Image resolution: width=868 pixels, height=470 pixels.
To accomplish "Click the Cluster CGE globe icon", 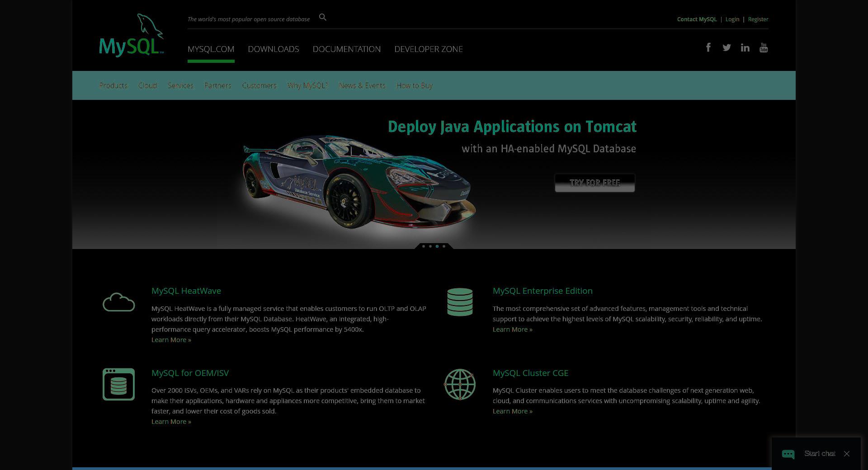I will [x=460, y=384].
